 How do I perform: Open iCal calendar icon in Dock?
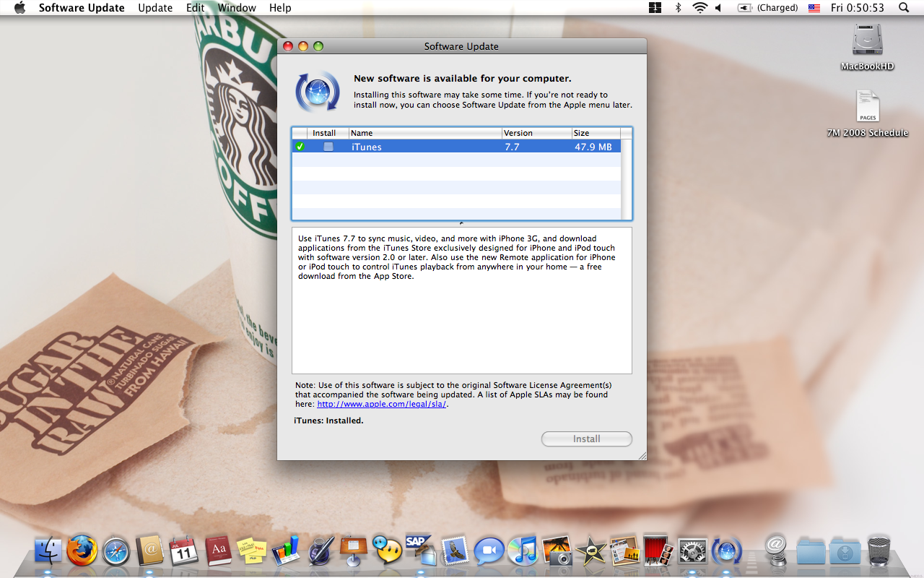click(183, 551)
